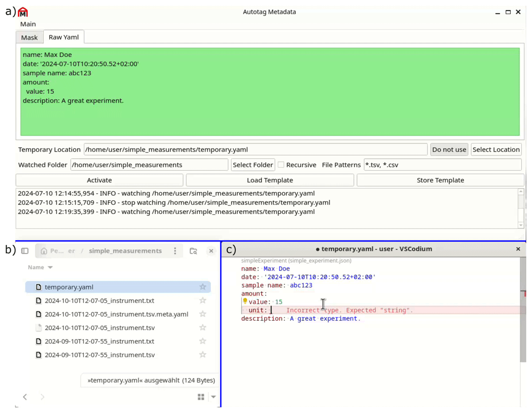This screenshot has height=413, width=532.
Task: Open the three-dot menu in the path bar
Action: click(176, 251)
